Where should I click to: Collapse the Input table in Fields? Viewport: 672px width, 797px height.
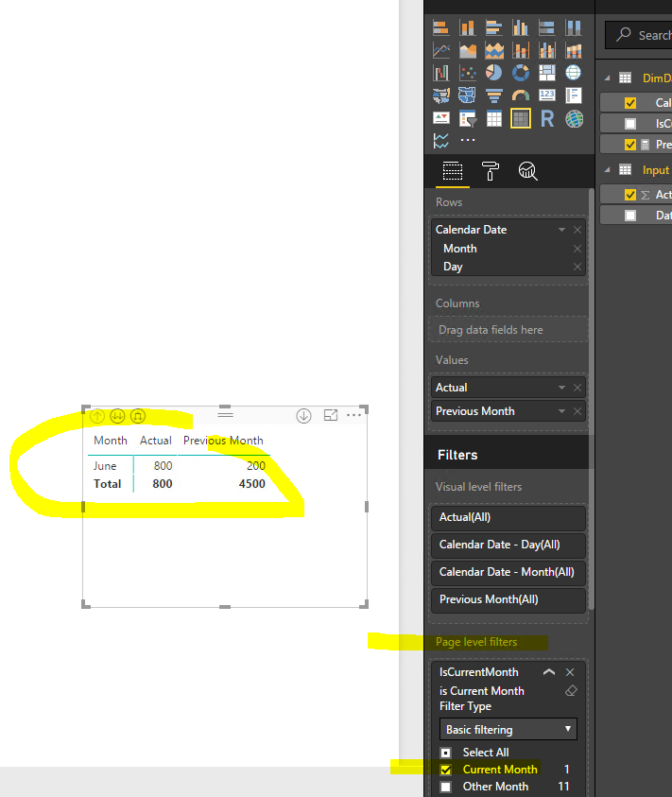[x=607, y=170]
